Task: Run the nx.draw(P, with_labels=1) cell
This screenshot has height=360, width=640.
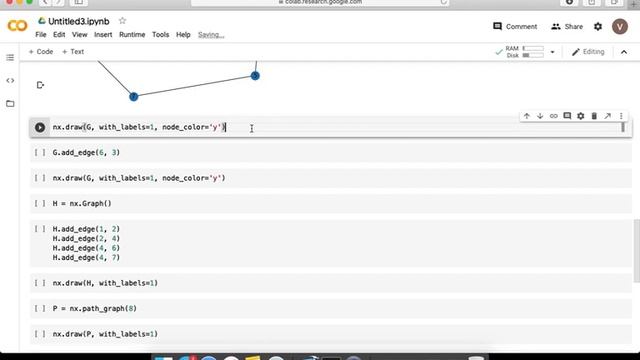Action: (40, 334)
